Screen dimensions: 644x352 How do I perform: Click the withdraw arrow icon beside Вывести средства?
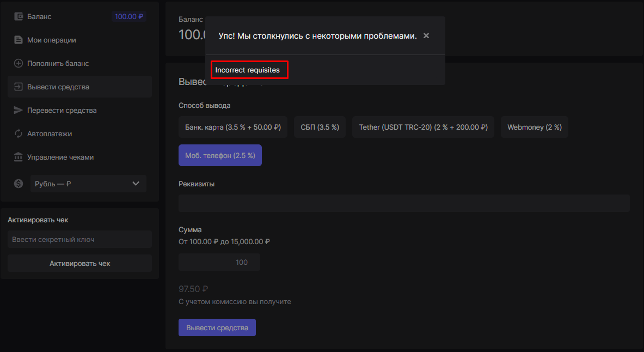tap(18, 87)
